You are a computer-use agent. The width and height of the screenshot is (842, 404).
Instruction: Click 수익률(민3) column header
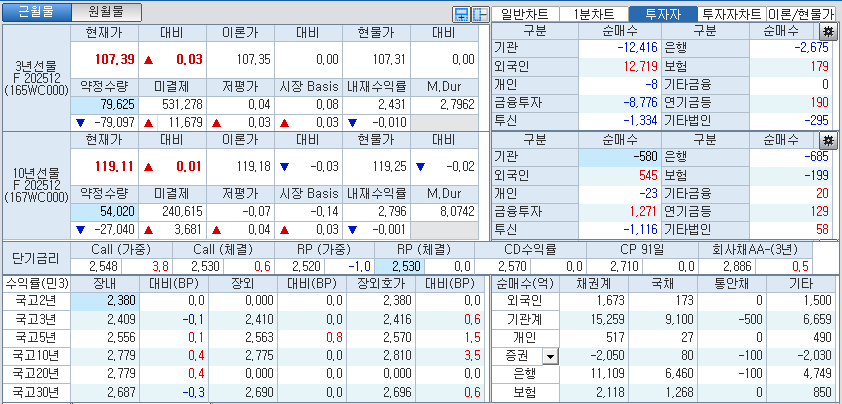36,284
